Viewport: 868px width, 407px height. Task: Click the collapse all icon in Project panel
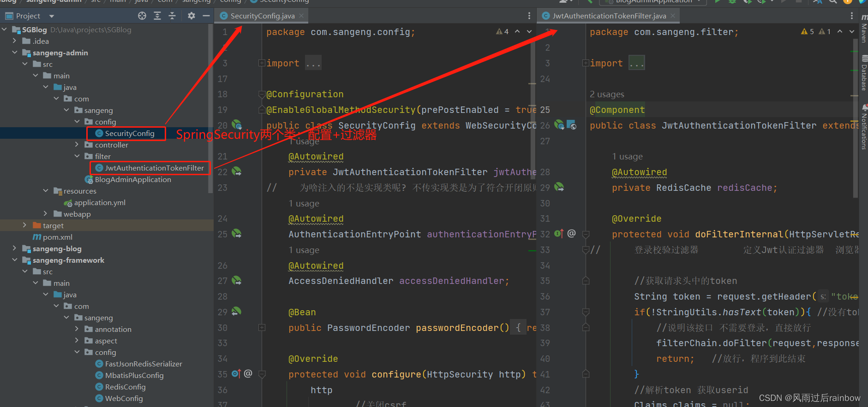tap(172, 16)
